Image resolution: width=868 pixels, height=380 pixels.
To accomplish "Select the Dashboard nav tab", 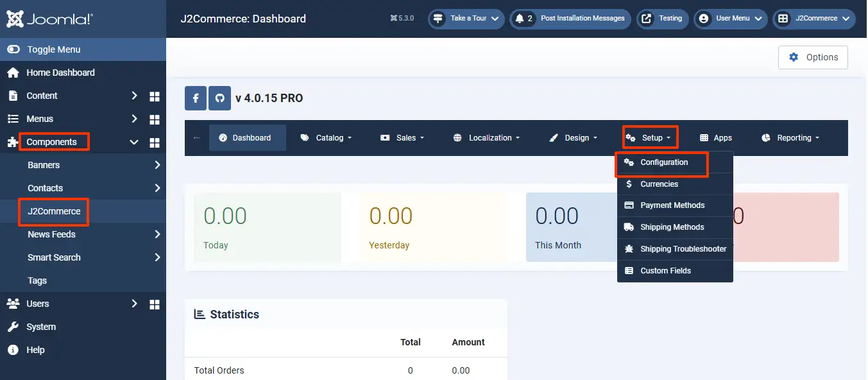I will point(247,138).
